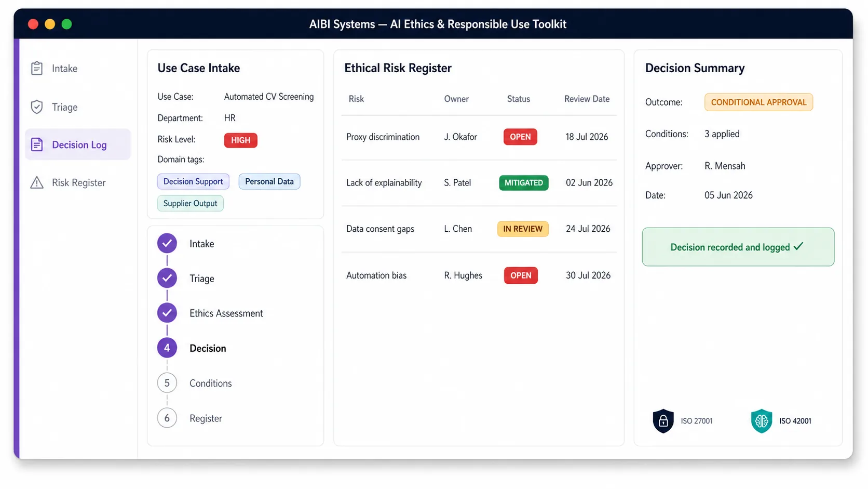Click the Supplier Output domain tag
This screenshot has height=489, width=868.
[x=191, y=203]
